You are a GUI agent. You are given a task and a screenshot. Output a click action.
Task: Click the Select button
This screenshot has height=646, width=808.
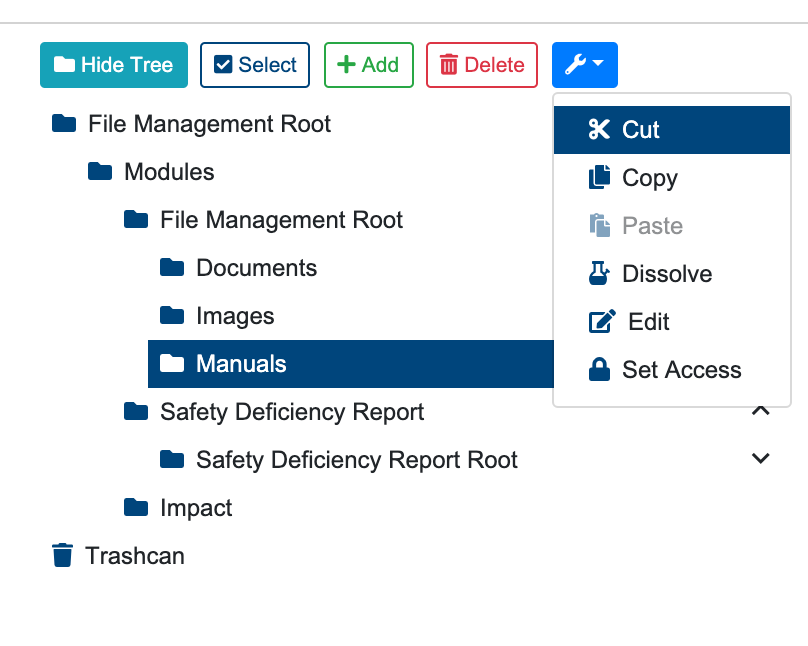pyautogui.click(x=255, y=65)
